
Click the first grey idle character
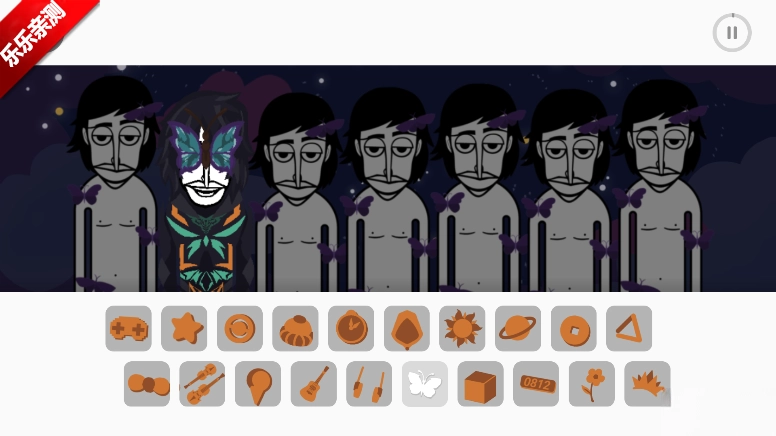pos(115,184)
